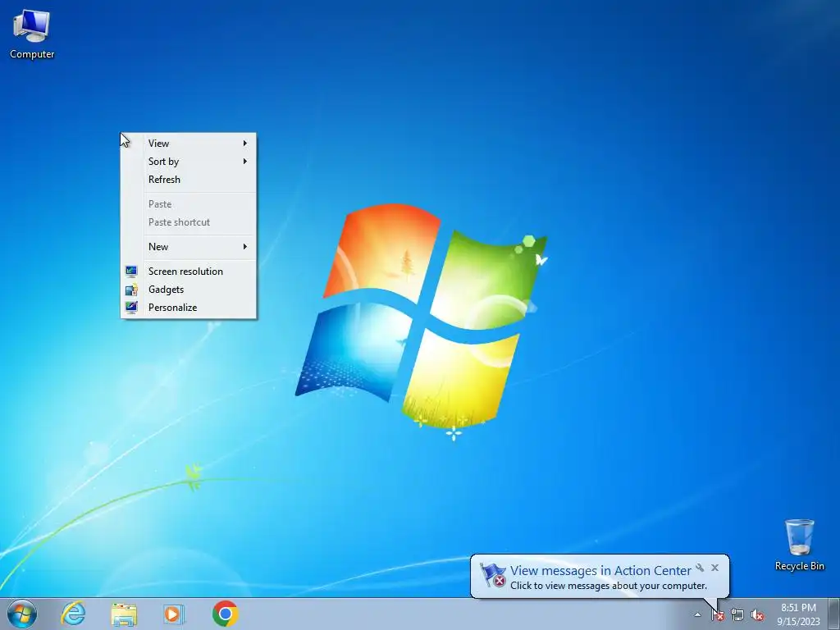Choose Screen resolution from the context menu
Viewport: 840px width, 630px height.
189,271
